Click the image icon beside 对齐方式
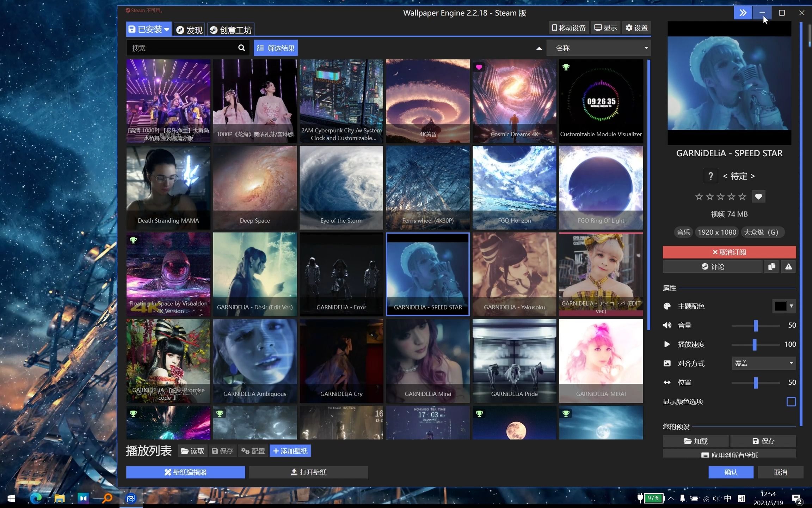This screenshot has height=508, width=812. 667,363
